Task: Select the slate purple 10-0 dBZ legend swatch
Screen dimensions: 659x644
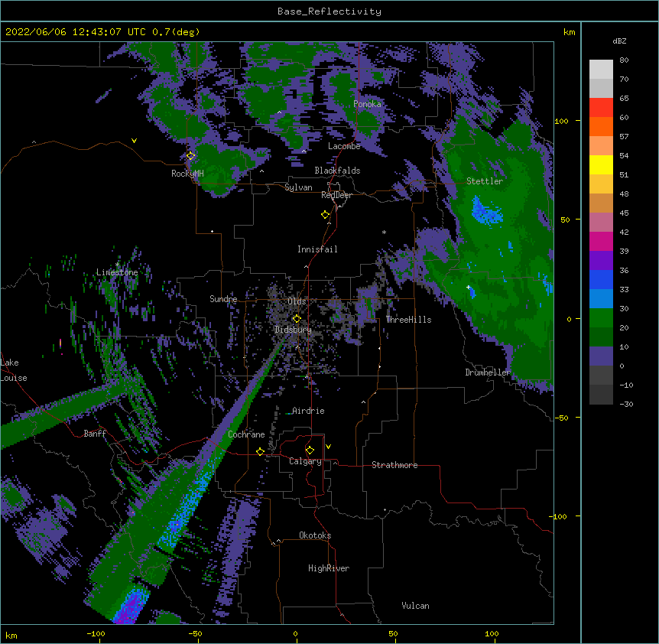Action: (601, 356)
